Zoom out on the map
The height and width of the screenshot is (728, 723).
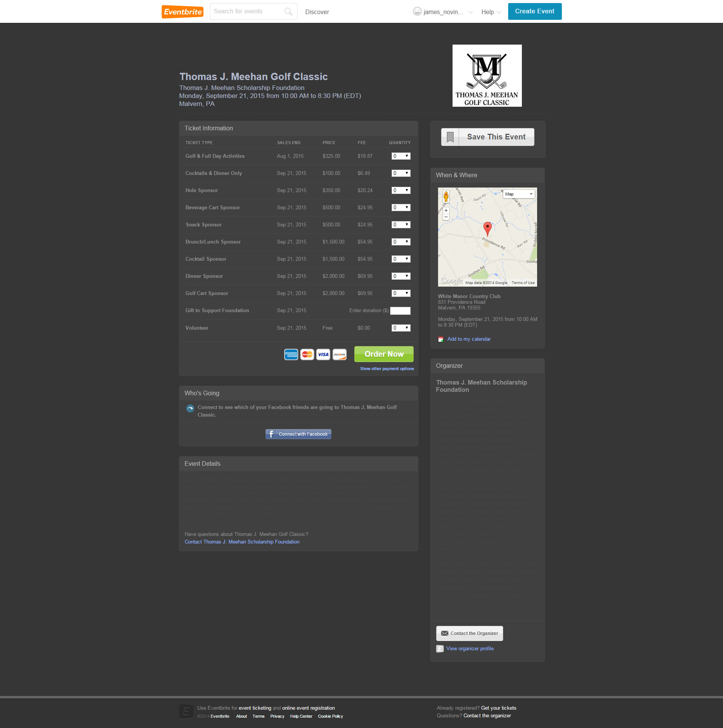[446, 217]
